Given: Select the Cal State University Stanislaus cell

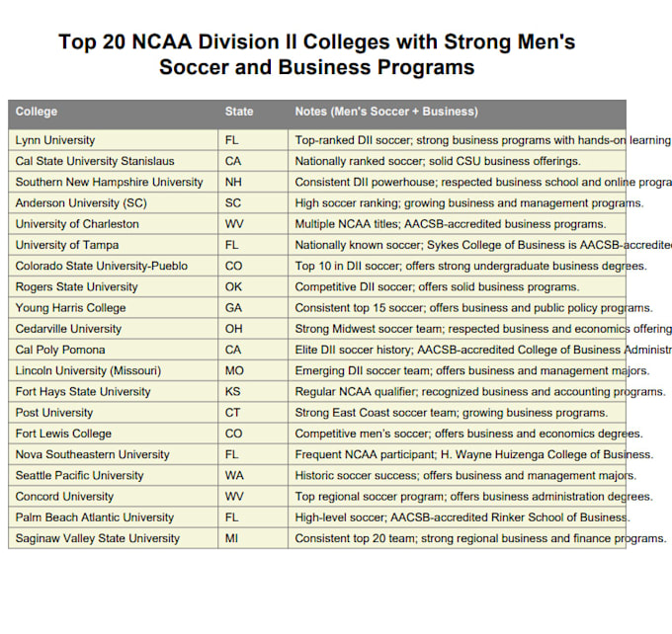Looking at the screenshot, I should [x=95, y=161].
